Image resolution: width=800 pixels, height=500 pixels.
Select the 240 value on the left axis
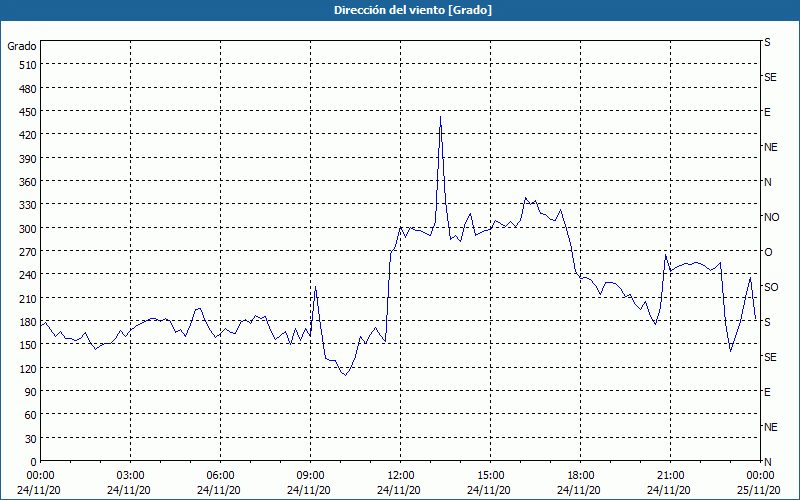pos(28,275)
